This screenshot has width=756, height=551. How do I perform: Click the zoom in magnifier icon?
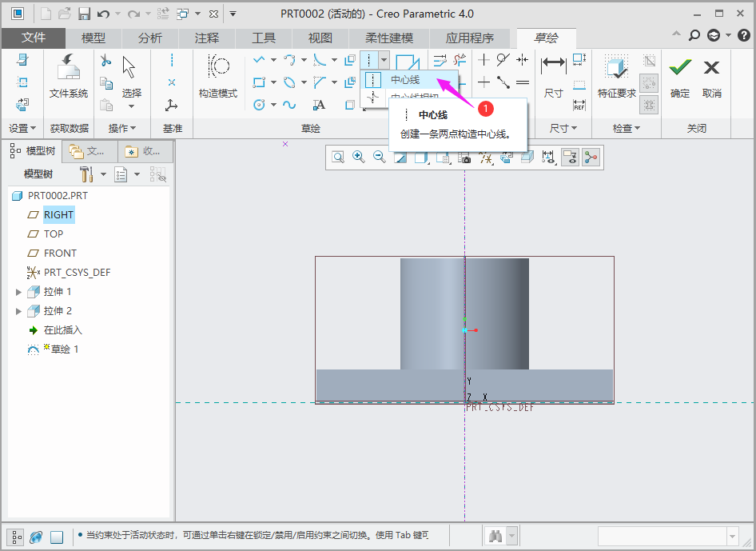359,158
